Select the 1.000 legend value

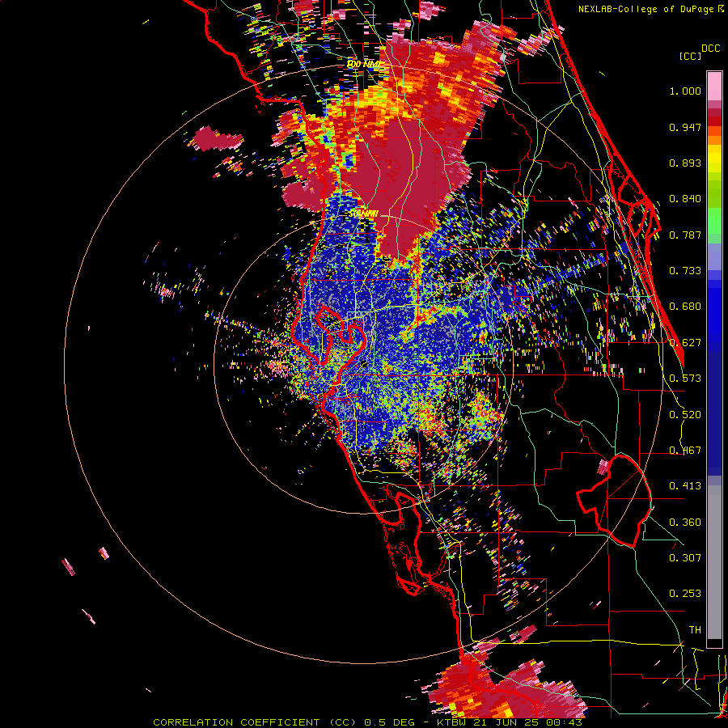point(685,91)
